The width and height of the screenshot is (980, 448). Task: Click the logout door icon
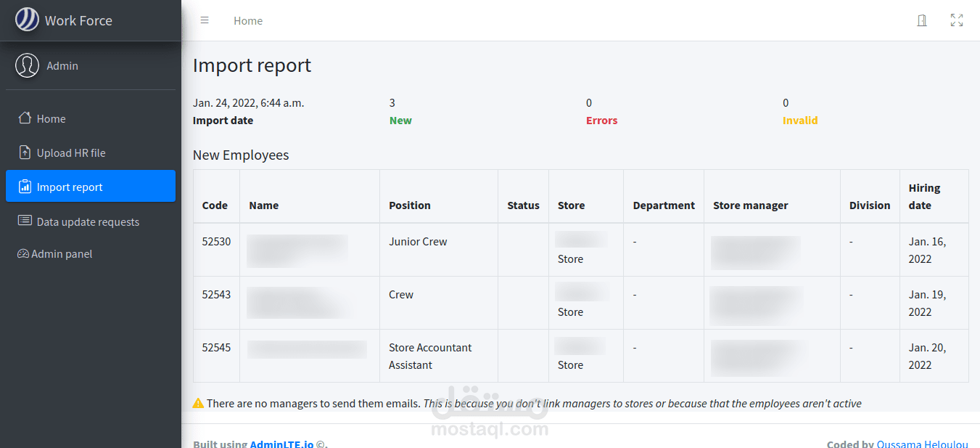[922, 20]
